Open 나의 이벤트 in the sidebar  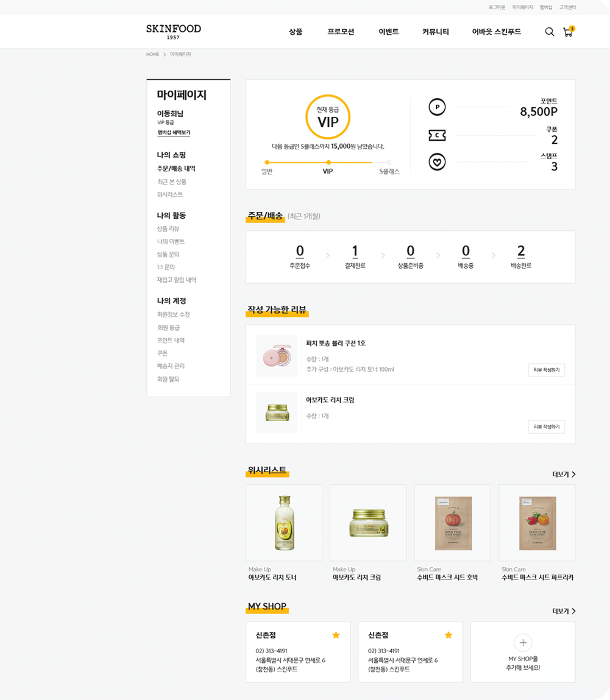coord(171,241)
